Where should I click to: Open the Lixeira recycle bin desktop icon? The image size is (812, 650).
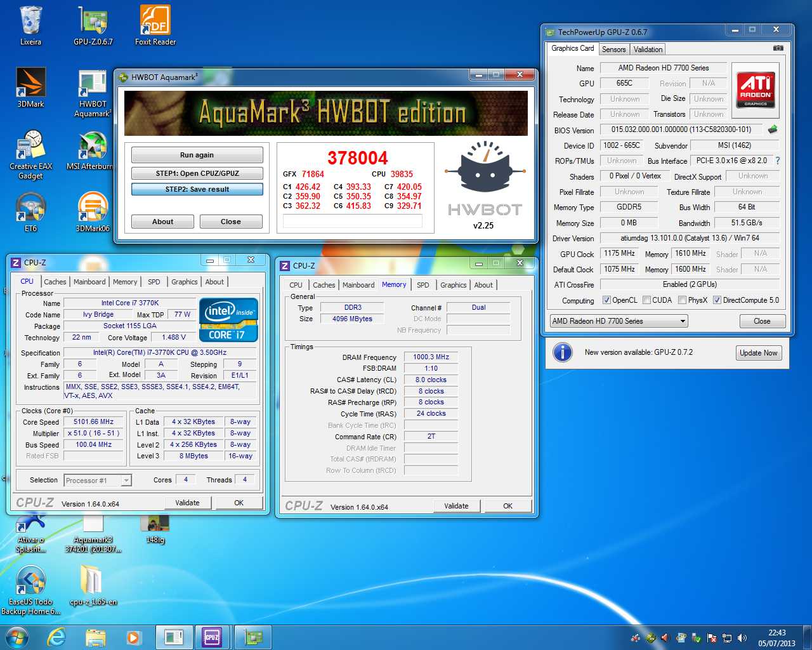click(x=30, y=25)
